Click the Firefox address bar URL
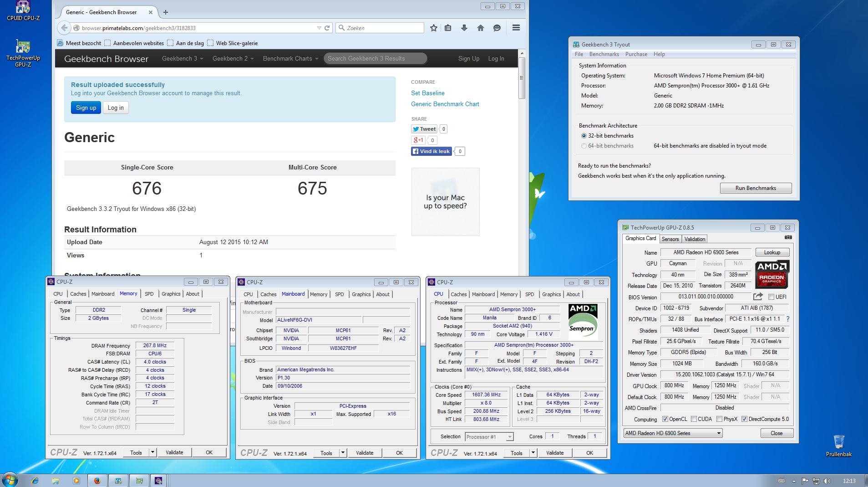Image resolution: width=868 pixels, height=487 pixels. 139,28
